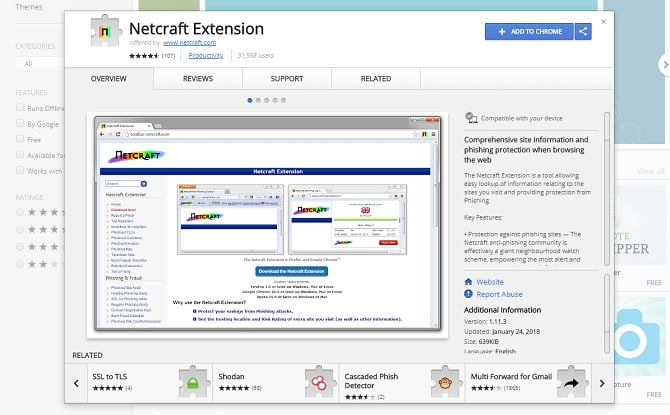Click the exclamation icon beside Report Abuse
Viewport: 670px width, 415px height.
point(468,294)
